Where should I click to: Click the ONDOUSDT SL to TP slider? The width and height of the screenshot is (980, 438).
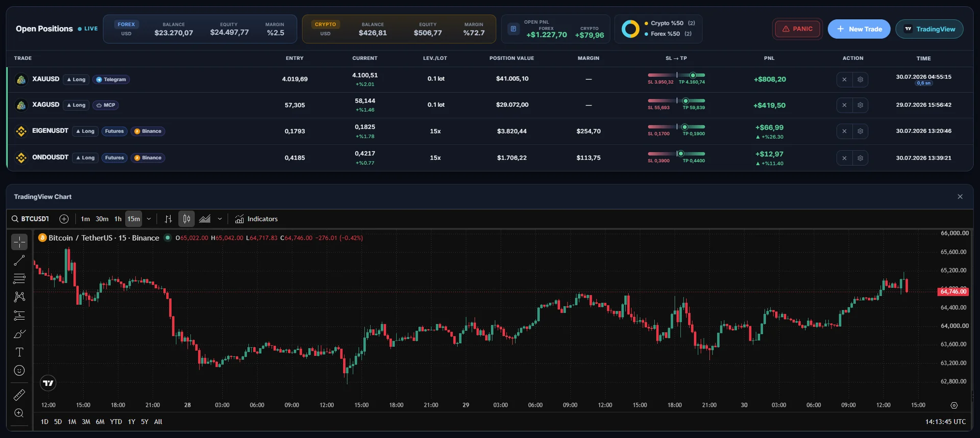[676, 153]
